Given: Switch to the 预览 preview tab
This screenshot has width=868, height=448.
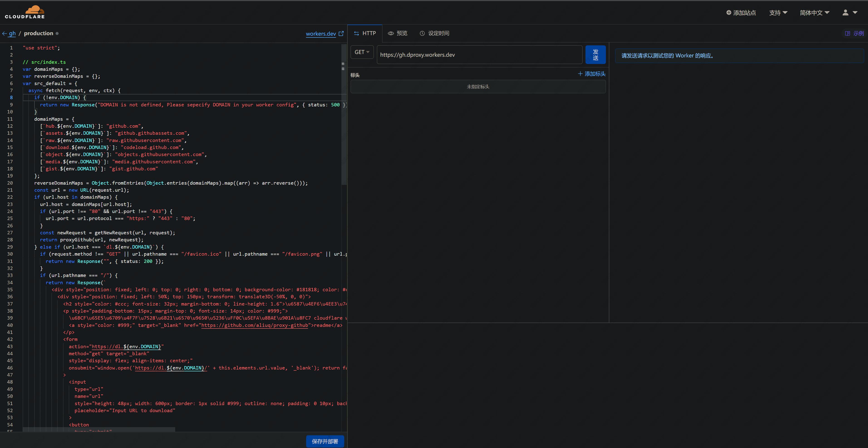Looking at the screenshot, I should 398,33.
